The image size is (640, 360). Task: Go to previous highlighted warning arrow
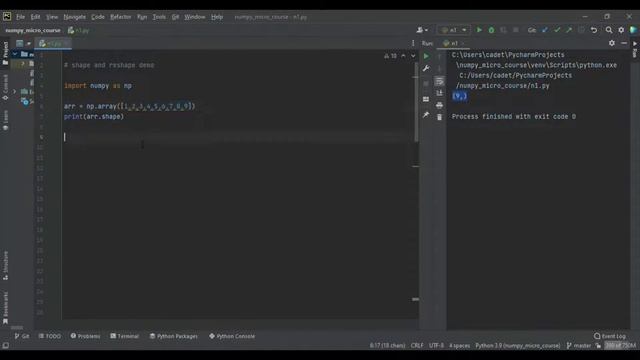(x=403, y=56)
